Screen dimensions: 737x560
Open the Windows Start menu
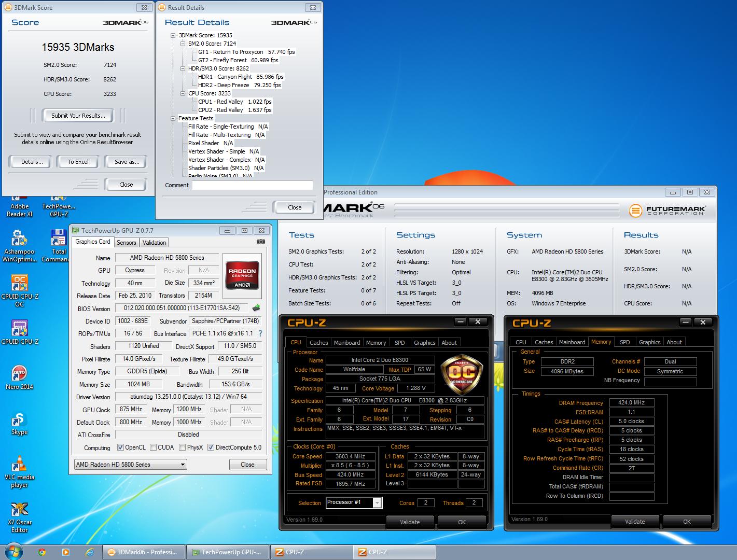[14, 552]
